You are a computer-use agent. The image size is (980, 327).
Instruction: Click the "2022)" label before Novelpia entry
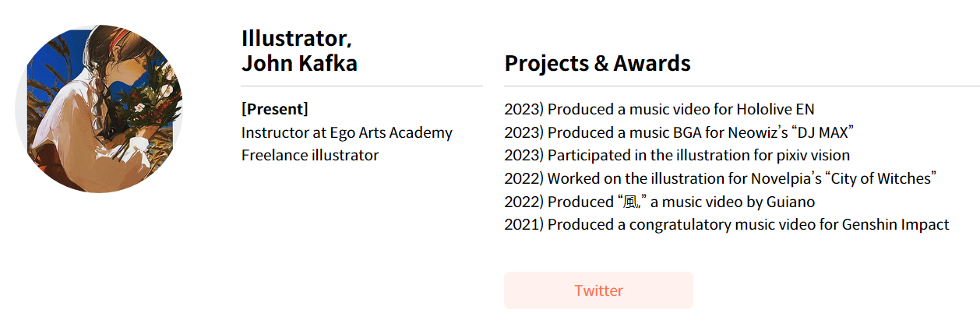pyautogui.click(x=523, y=178)
